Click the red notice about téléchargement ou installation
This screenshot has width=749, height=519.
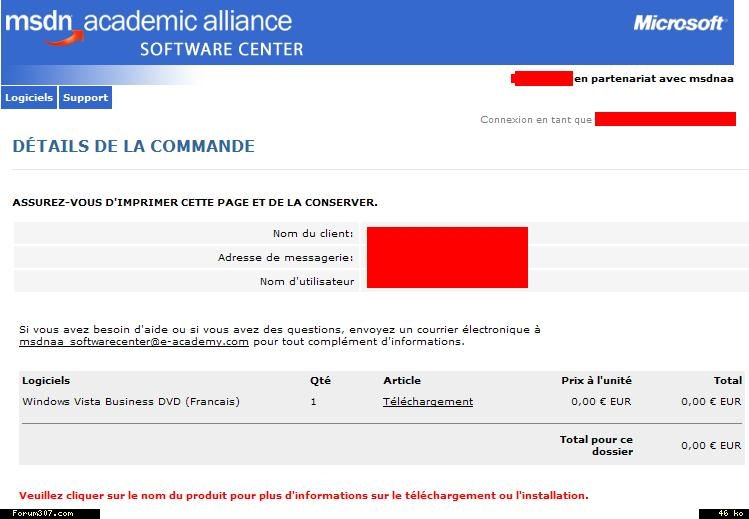tap(303, 495)
